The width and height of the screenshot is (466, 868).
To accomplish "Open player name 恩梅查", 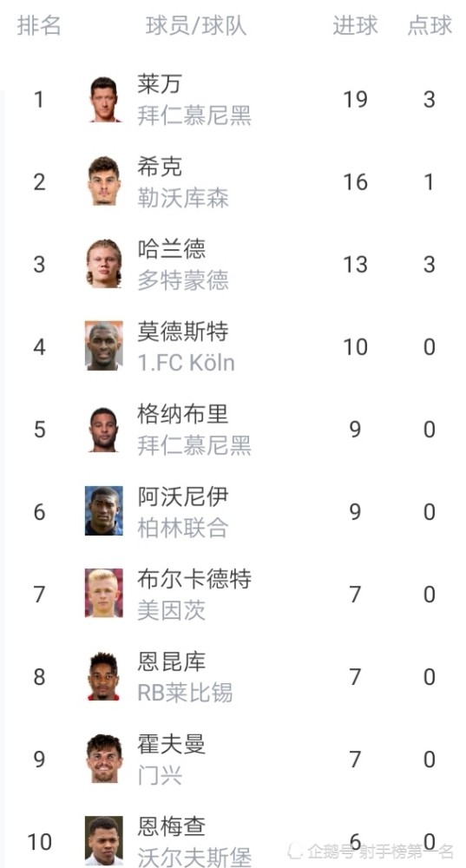I will (x=172, y=827).
